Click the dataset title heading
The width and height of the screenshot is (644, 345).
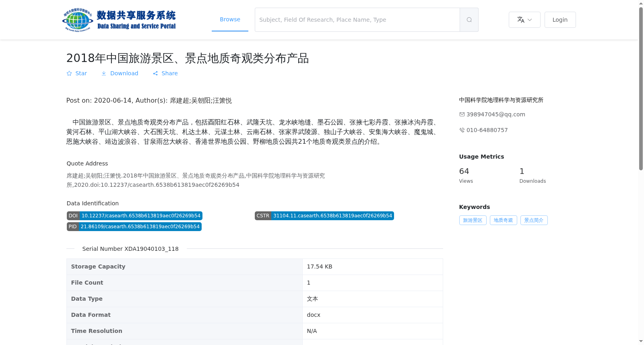pyautogui.click(x=188, y=58)
